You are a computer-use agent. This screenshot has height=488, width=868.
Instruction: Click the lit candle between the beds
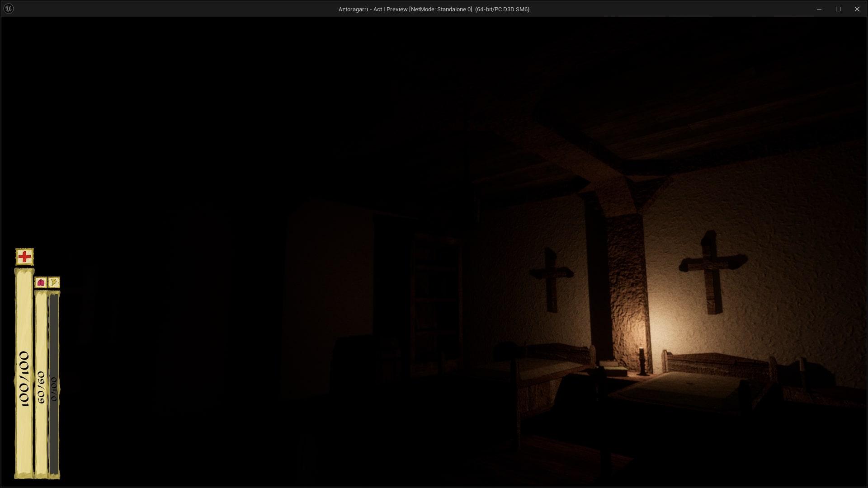point(641,360)
